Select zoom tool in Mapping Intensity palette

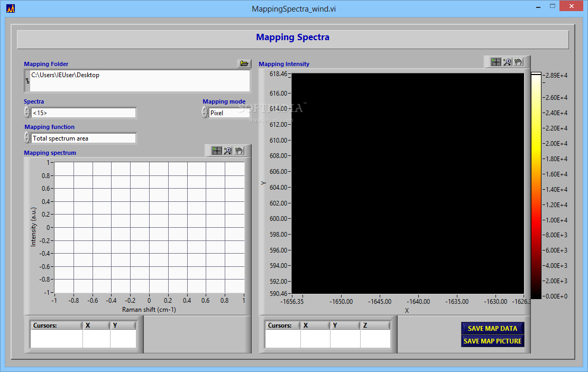pyautogui.click(x=507, y=62)
